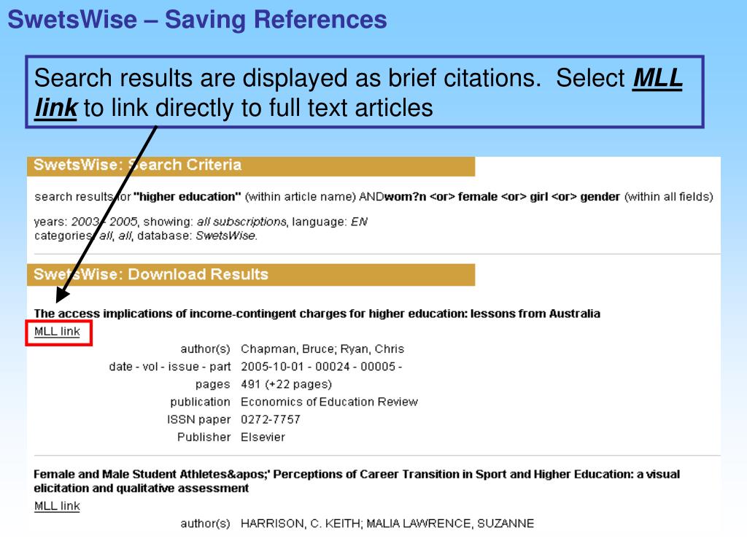Click the "higher education" search term

tap(187, 197)
